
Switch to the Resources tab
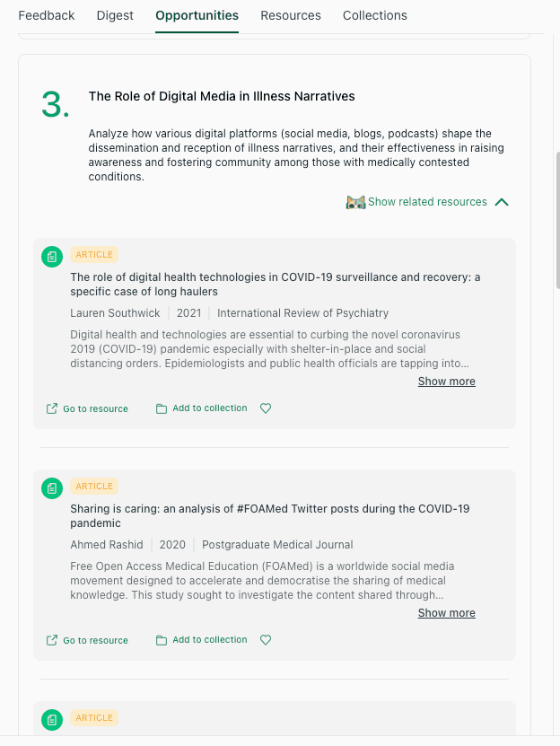291,15
